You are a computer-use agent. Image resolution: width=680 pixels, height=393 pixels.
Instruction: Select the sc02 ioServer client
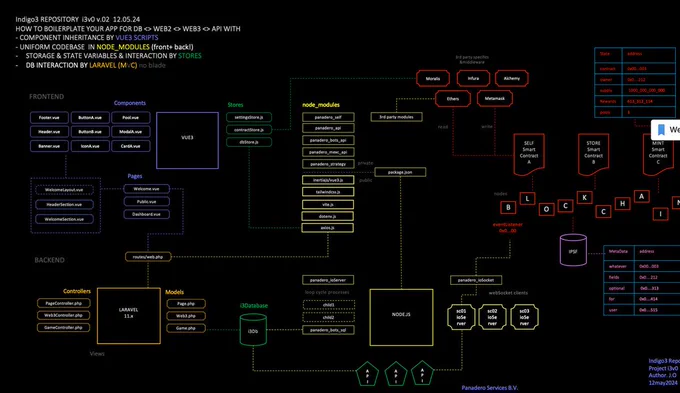(492, 317)
